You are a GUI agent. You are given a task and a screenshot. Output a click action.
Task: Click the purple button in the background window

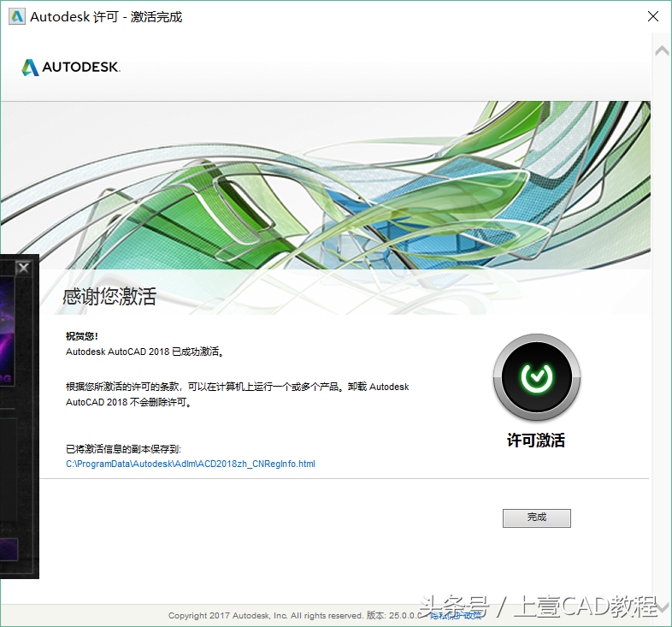9,549
